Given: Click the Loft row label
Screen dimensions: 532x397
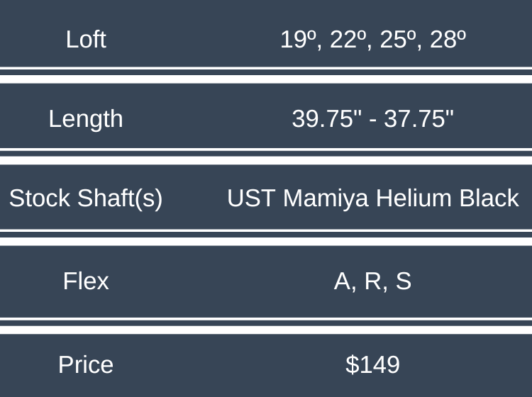Looking at the screenshot, I should [86, 39].
